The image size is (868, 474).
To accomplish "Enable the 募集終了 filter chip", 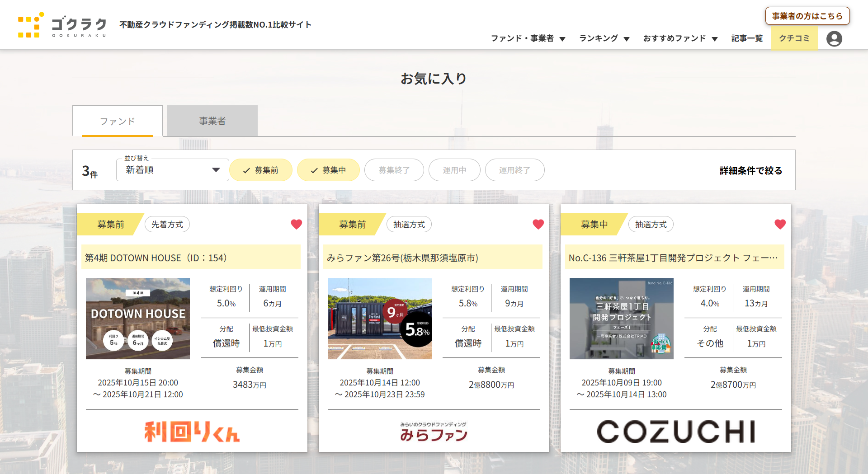I will (x=394, y=170).
